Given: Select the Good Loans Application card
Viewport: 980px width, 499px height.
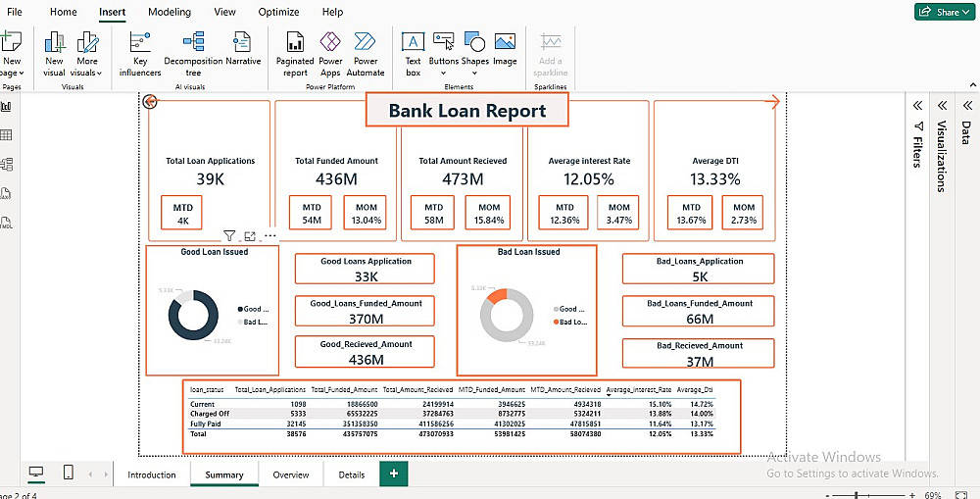Looking at the screenshot, I should 365,269.
